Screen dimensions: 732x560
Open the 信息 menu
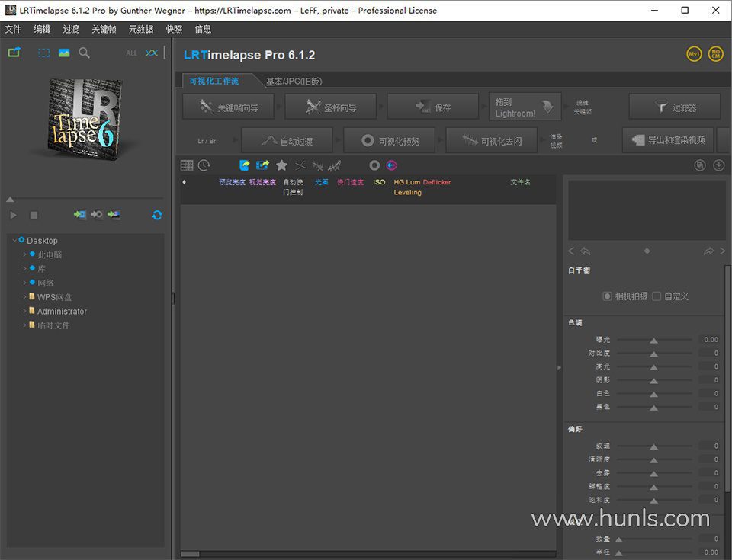click(x=203, y=29)
